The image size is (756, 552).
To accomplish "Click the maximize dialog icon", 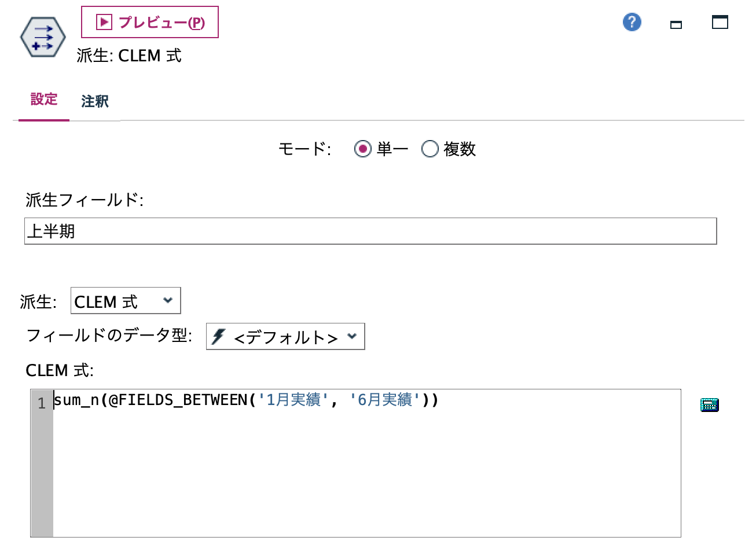I will pos(720,22).
